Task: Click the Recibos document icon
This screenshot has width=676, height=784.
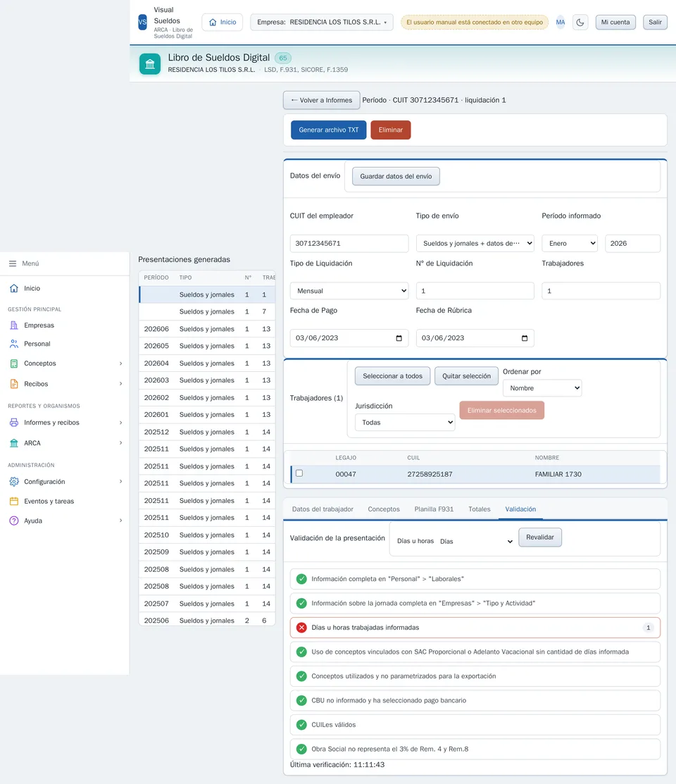Action: (x=14, y=384)
